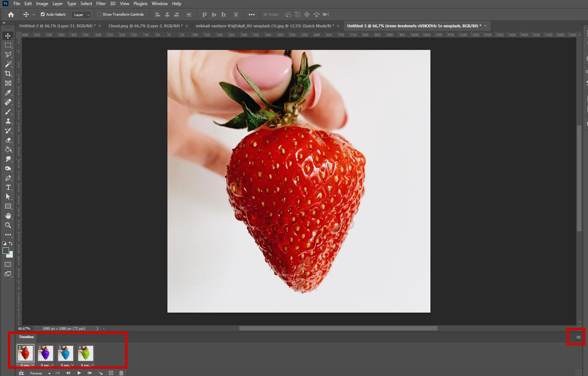Image resolution: width=588 pixels, height=376 pixels.
Task: Duplicate the selected frame in Timeline
Action: (111, 373)
